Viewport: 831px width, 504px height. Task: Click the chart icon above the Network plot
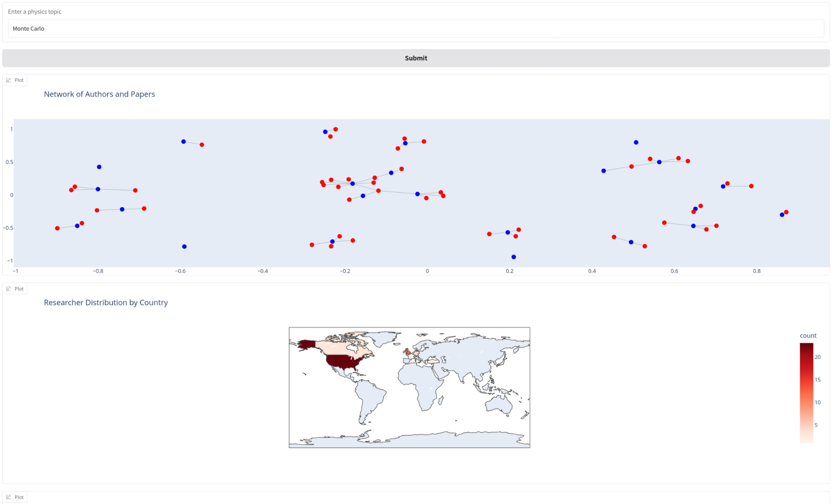(x=8, y=80)
